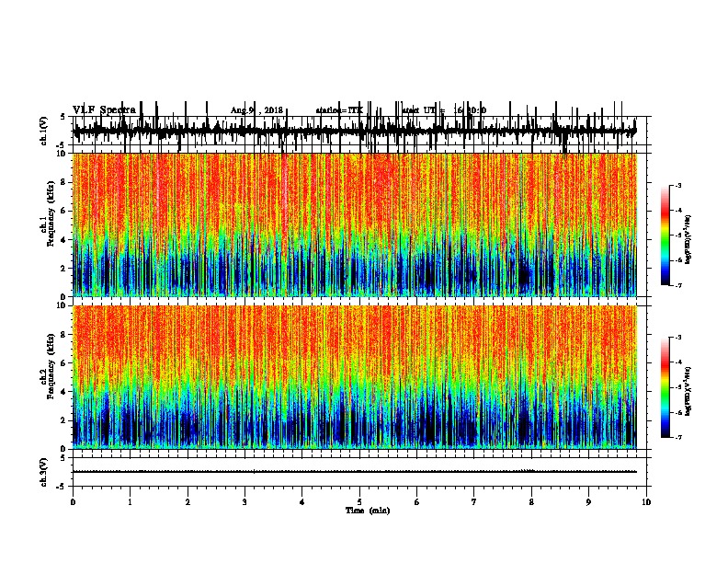The image size is (728, 563).
Task: Click the time axis tick label 9
Action: pos(588,502)
